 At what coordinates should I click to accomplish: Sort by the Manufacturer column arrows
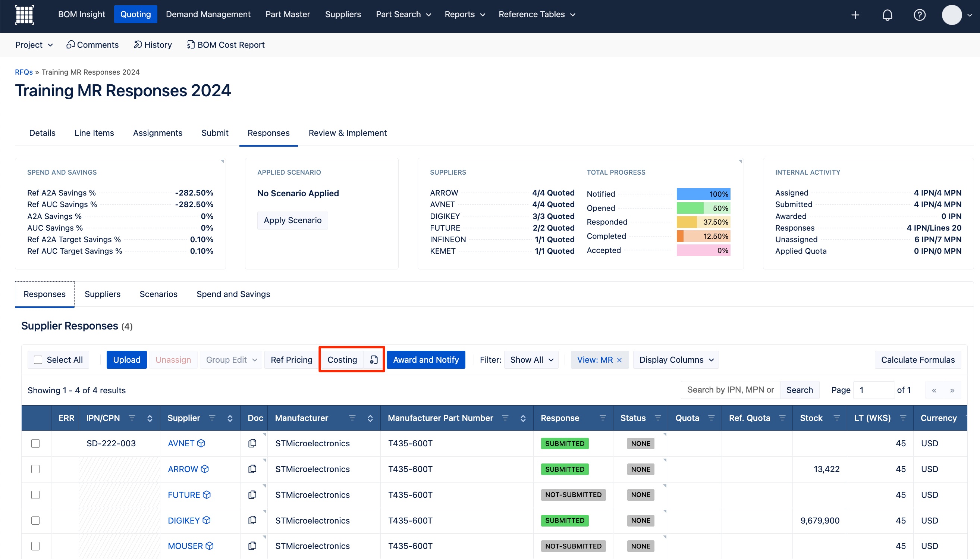tap(370, 418)
